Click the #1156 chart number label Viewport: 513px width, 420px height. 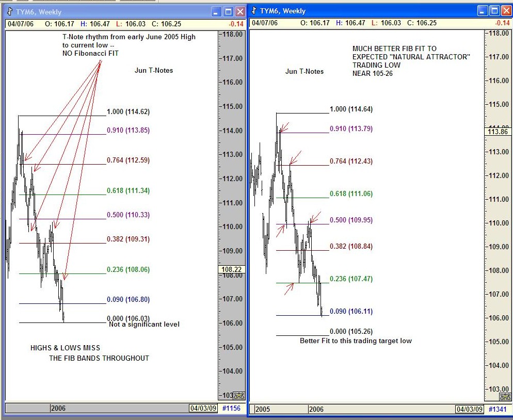point(231,408)
